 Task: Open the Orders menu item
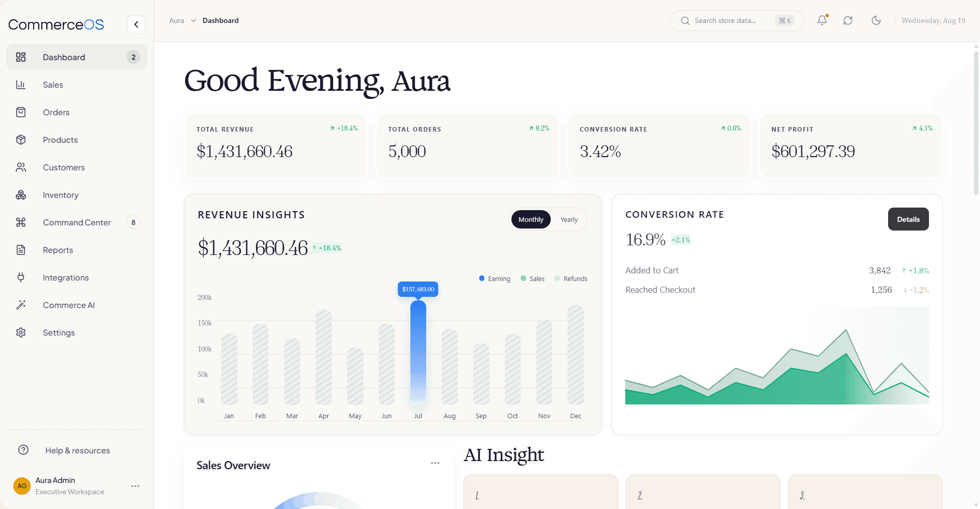point(77,112)
